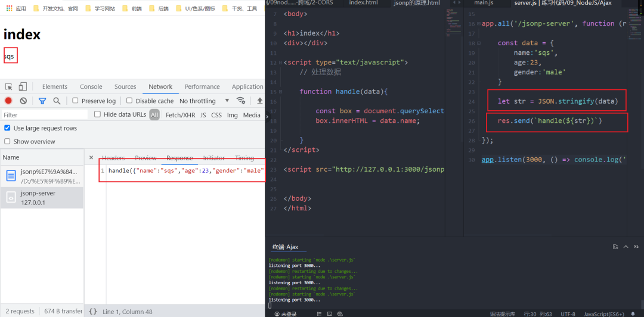
Task: Switch to main.js editor tab
Action: click(x=484, y=3)
